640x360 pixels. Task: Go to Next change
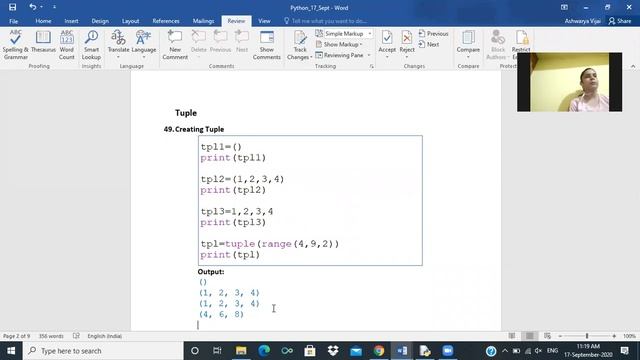[429, 44]
